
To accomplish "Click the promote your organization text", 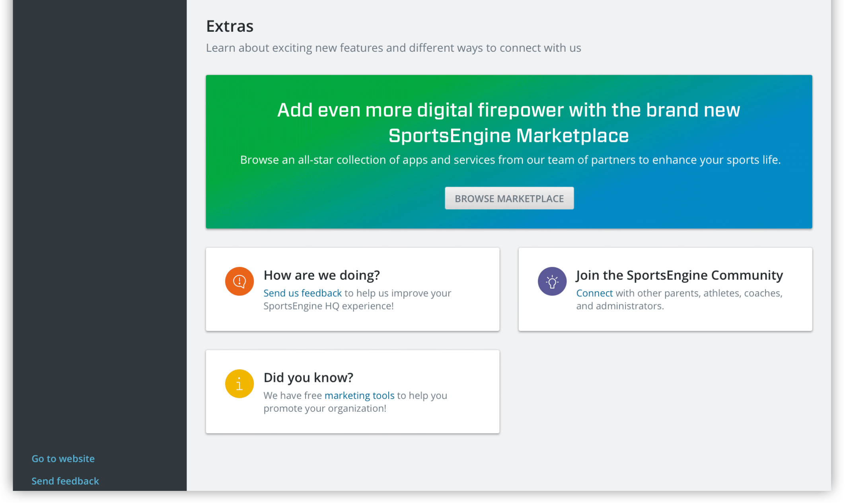I will pos(325,409).
